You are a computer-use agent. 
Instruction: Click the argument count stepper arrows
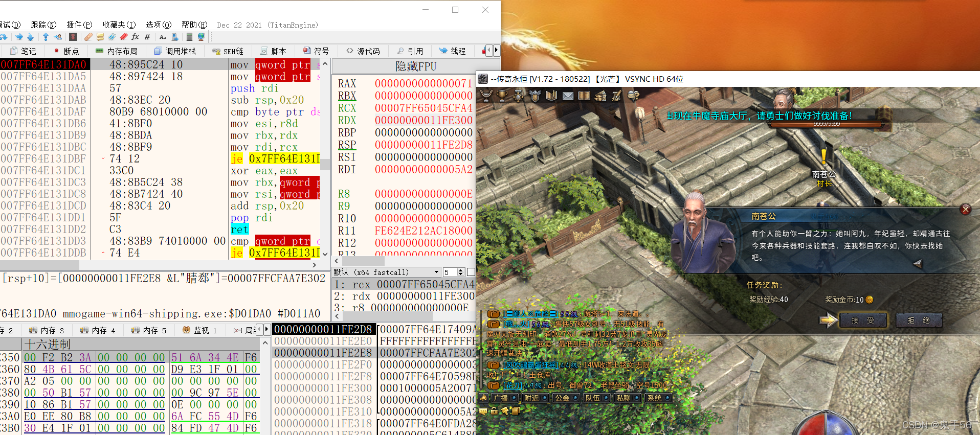pyautogui.click(x=461, y=272)
